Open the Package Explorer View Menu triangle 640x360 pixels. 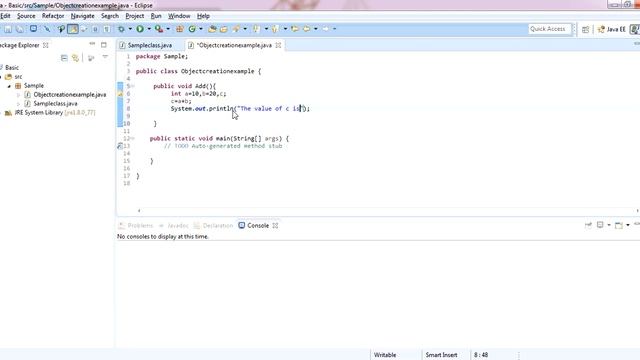105,58
